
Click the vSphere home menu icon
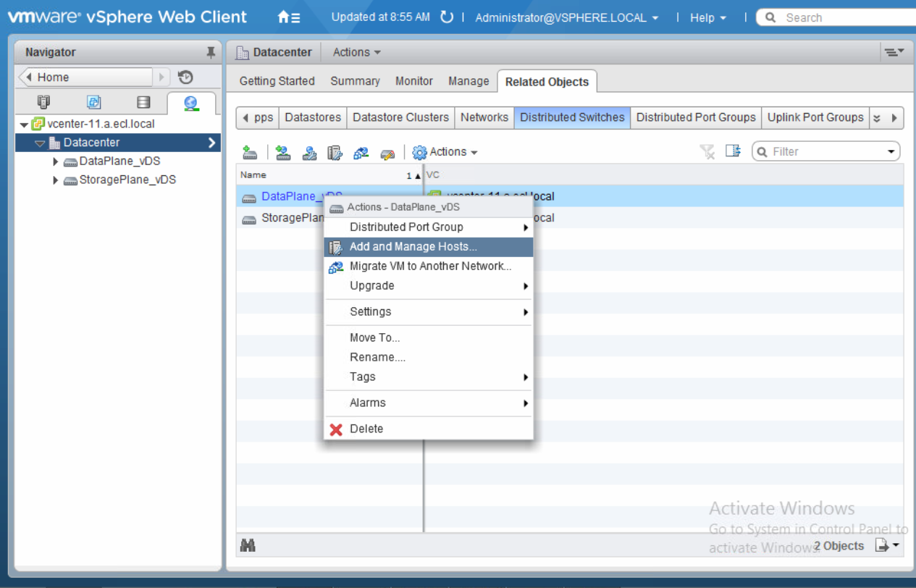tap(289, 17)
